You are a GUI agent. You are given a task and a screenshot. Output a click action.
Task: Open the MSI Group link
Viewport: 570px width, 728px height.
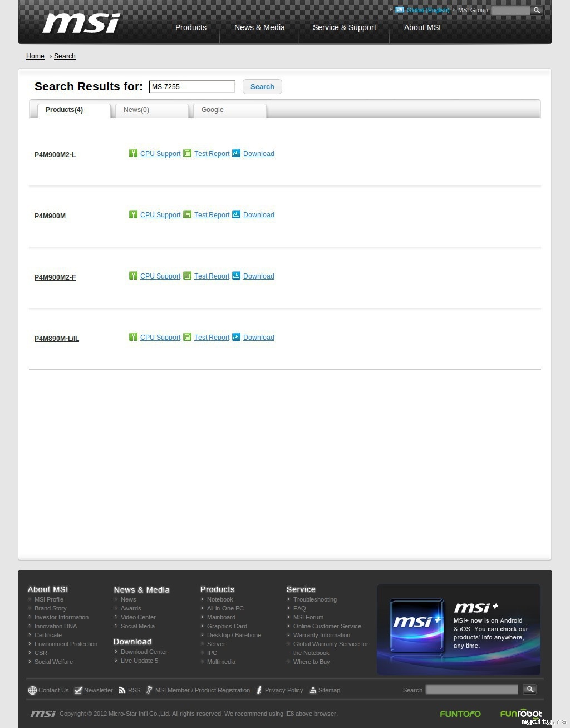[473, 10]
